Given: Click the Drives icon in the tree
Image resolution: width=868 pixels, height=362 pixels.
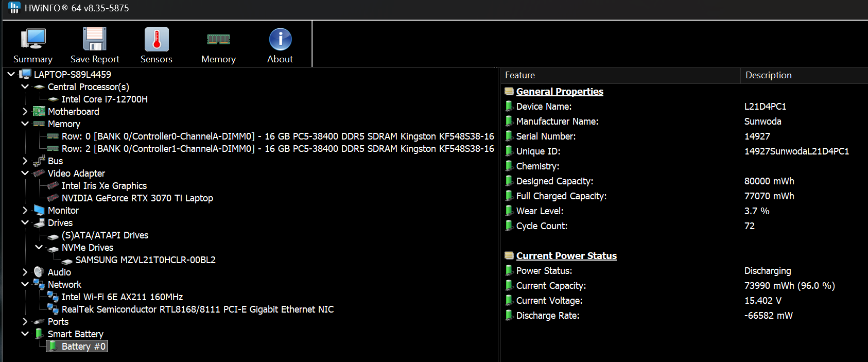Looking at the screenshot, I should pos(39,222).
